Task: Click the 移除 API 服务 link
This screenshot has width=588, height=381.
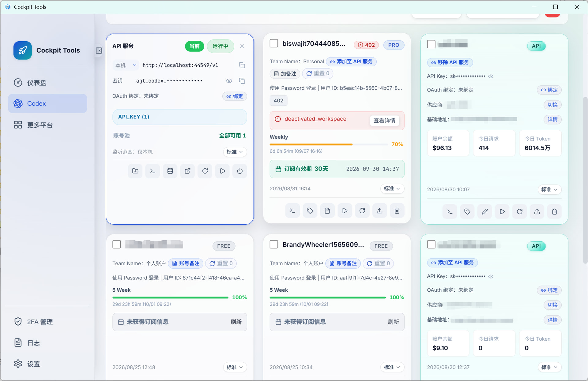Action: pyautogui.click(x=450, y=62)
